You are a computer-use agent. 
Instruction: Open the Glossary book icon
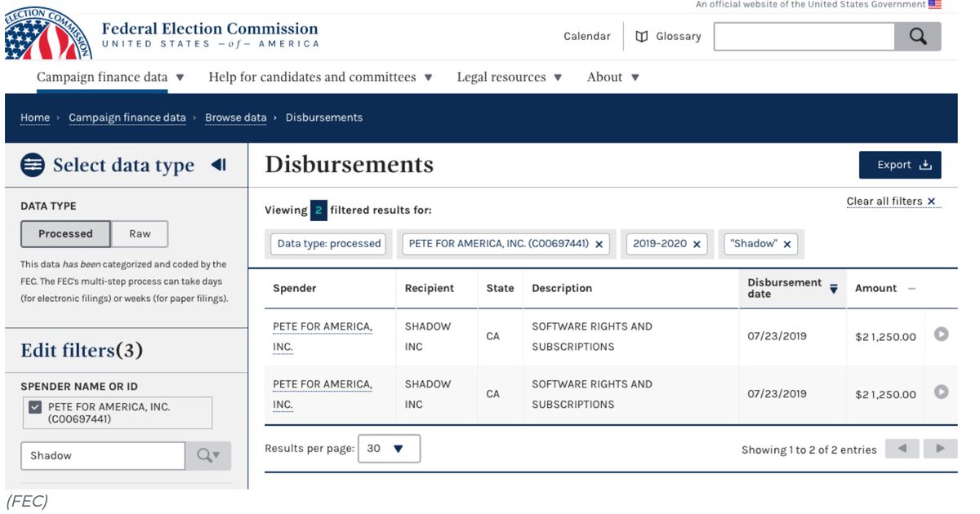pos(642,37)
